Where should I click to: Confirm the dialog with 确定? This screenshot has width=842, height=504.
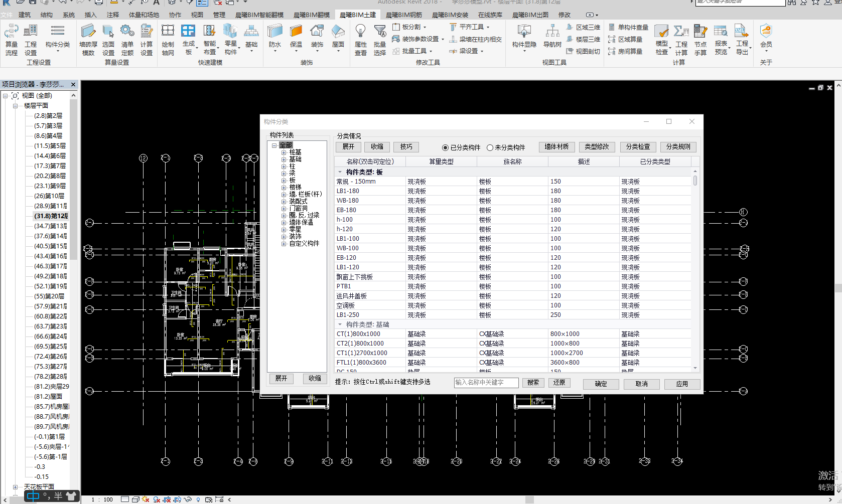tap(601, 384)
